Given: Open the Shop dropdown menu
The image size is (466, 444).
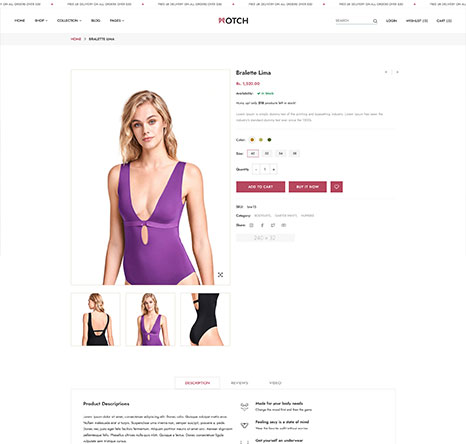Looking at the screenshot, I should [x=41, y=21].
